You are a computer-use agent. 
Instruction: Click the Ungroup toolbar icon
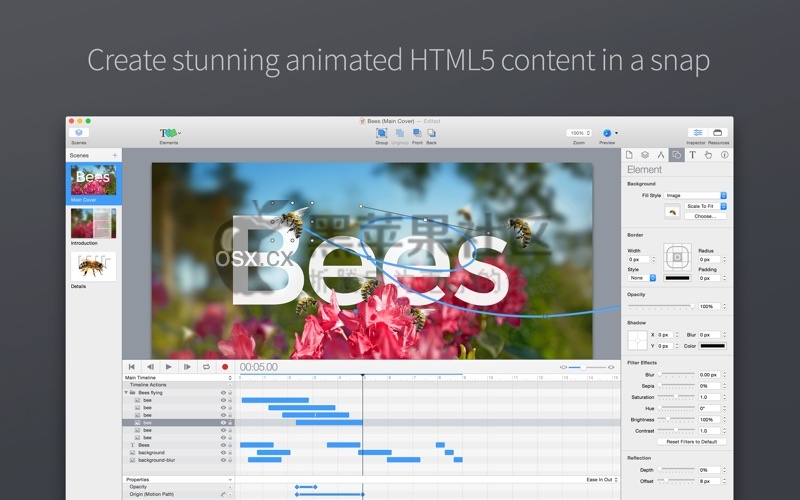(x=400, y=133)
